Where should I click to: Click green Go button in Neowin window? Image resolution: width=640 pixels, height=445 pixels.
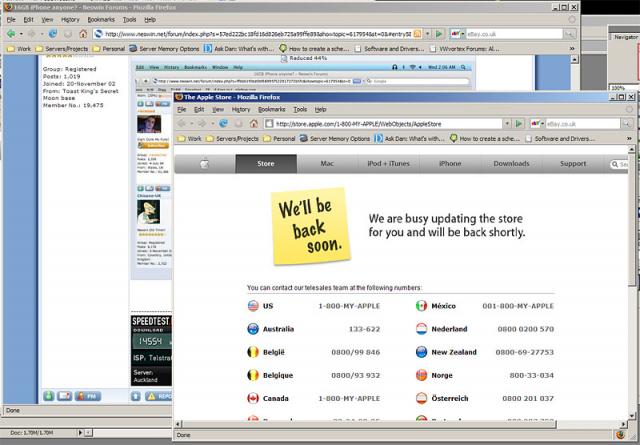point(439,34)
